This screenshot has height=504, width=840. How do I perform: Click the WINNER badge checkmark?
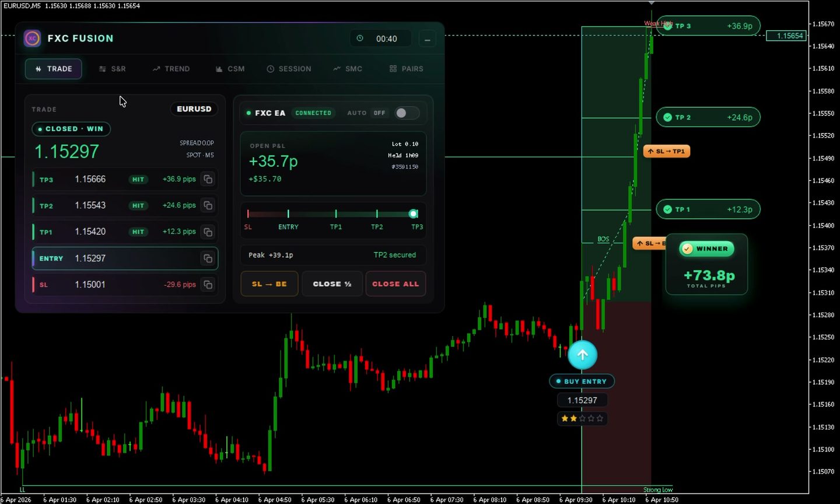687,249
